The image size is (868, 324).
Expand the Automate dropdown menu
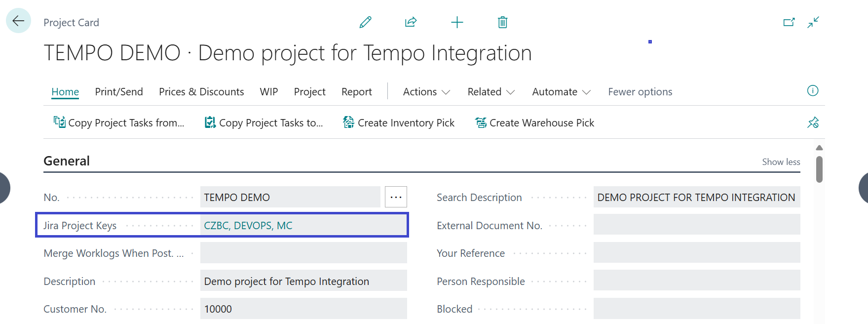click(561, 92)
